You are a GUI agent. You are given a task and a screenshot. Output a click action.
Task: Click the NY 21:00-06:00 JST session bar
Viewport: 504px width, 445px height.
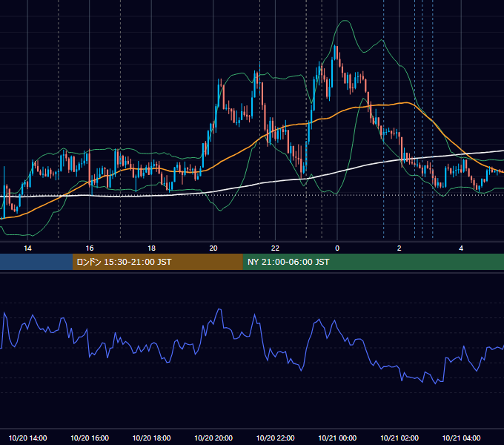pos(373,262)
